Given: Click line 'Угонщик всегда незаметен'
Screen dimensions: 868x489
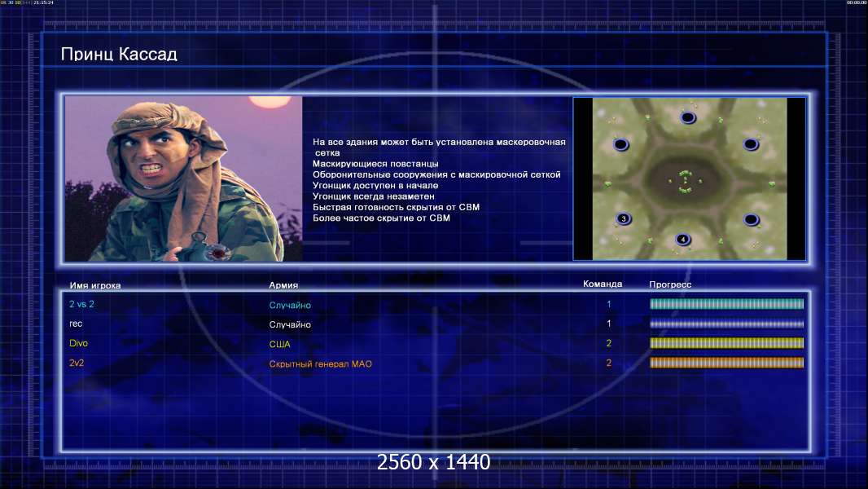Looking at the screenshot, I should coord(374,196).
